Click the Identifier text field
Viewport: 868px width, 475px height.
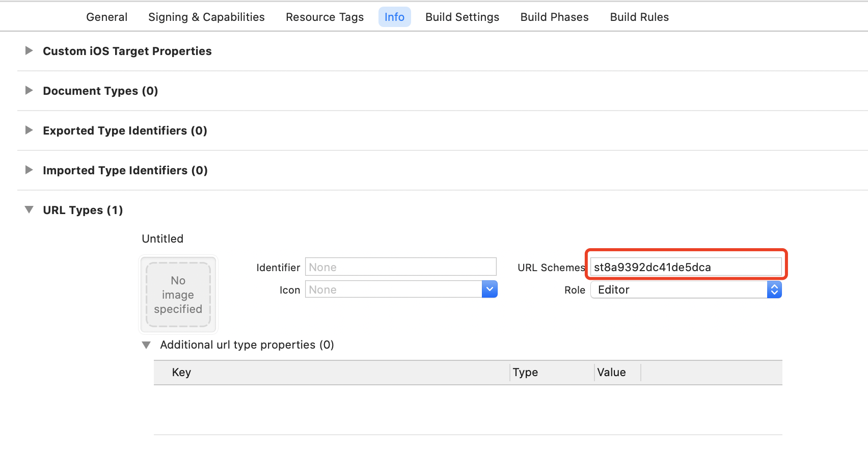click(400, 267)
